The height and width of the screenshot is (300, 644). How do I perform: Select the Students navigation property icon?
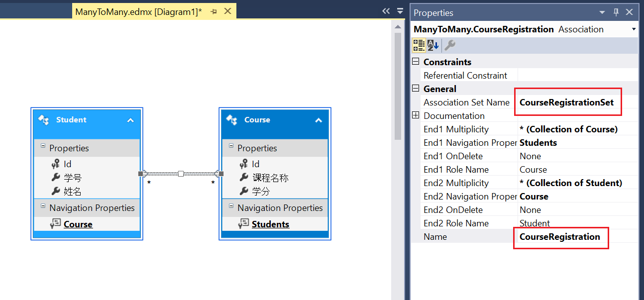(243, 224)
